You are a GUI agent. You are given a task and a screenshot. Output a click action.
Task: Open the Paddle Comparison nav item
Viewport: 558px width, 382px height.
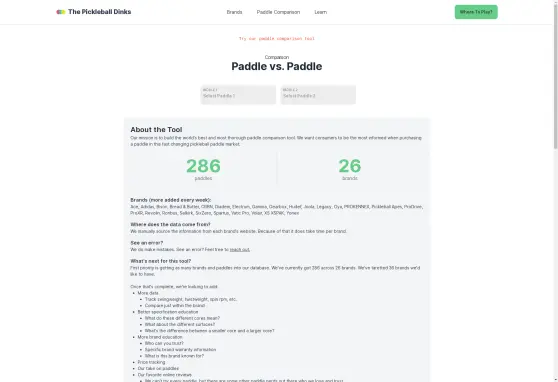pyautogui.click(x=278, y=12)
